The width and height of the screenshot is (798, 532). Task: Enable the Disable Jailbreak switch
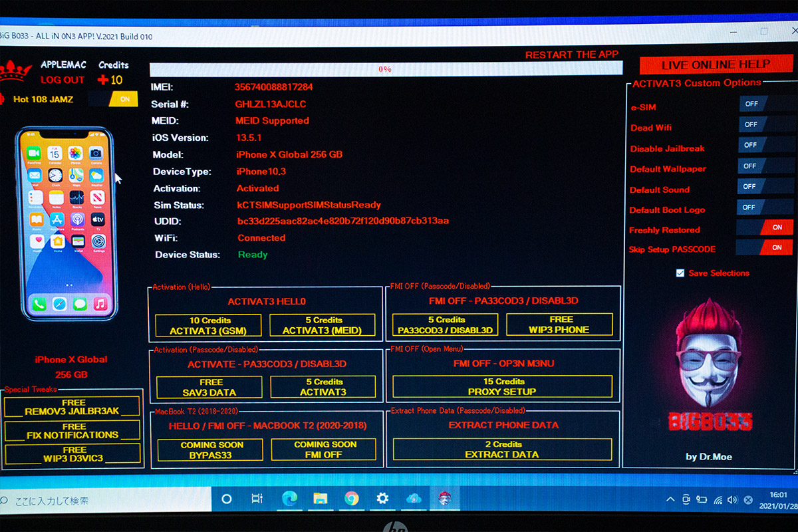click(765, 145)
